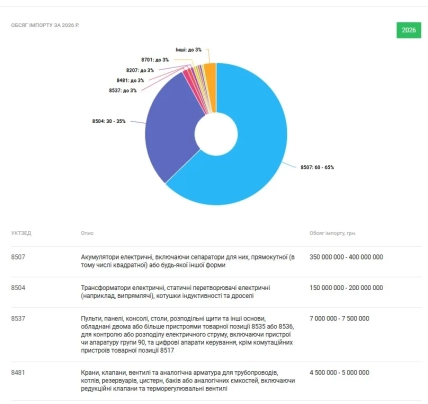
Task: Click the '8207: до 3%' chart label
Action: (140, 70)
